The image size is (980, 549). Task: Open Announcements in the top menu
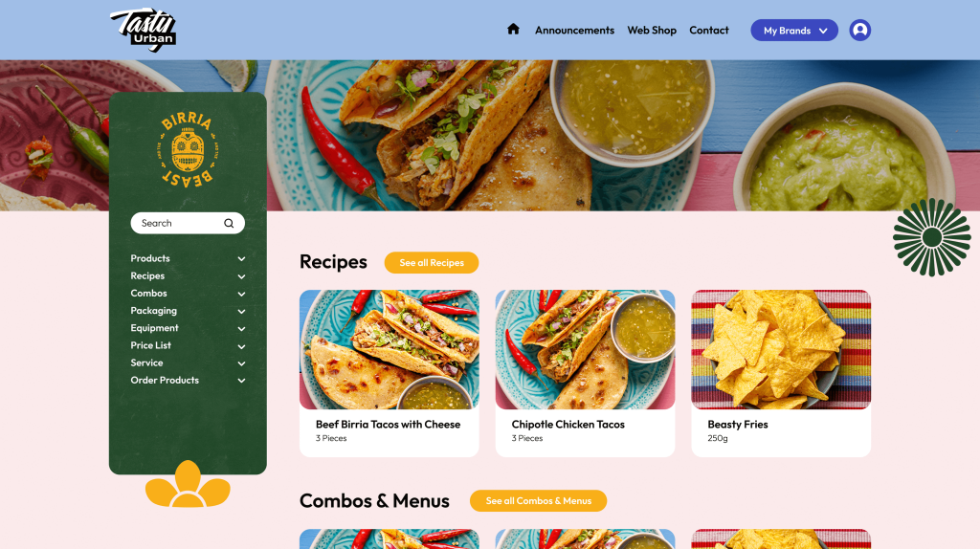tap(574, 30)
